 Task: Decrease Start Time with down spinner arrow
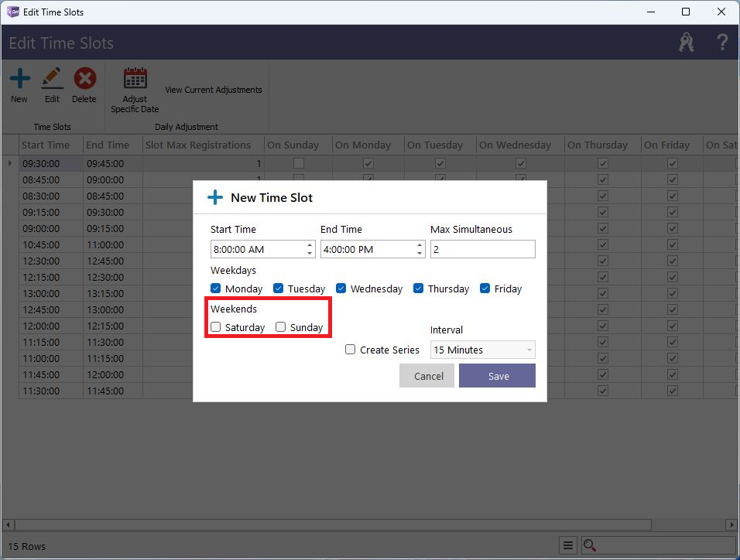(310, 254)
